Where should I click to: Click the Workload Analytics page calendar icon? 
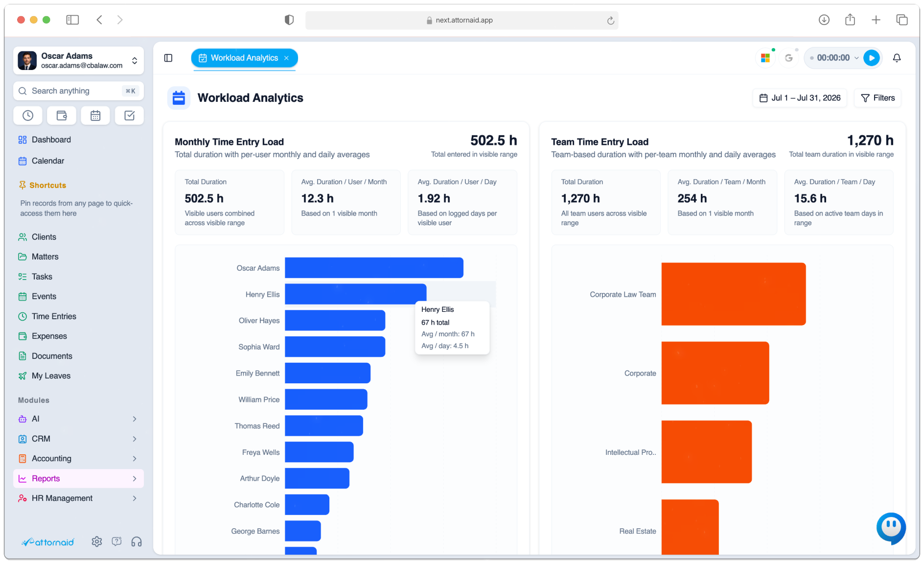tap(179, 98)
